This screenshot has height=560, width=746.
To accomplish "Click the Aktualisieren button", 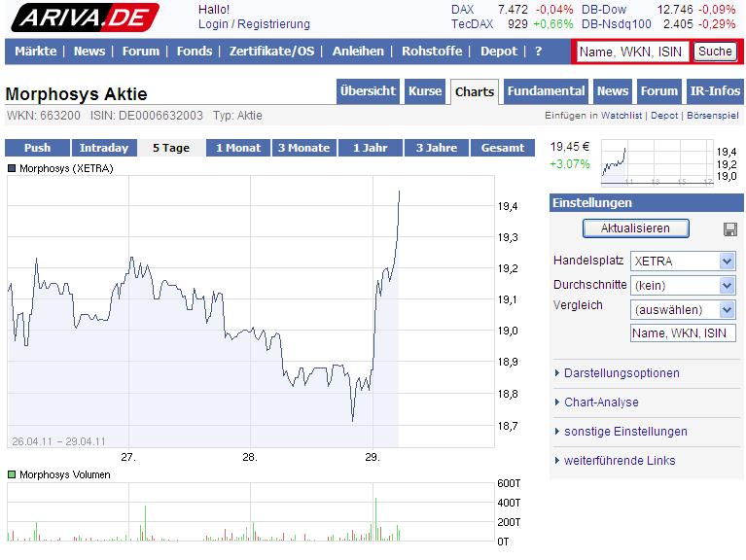I will pyautogui.click(x=636, y=228).
